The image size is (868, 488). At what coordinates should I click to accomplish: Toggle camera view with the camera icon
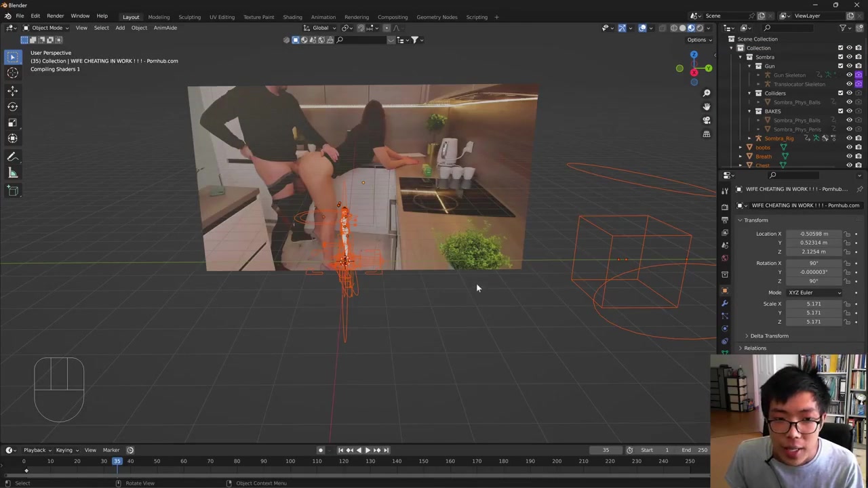pos(706,120)
